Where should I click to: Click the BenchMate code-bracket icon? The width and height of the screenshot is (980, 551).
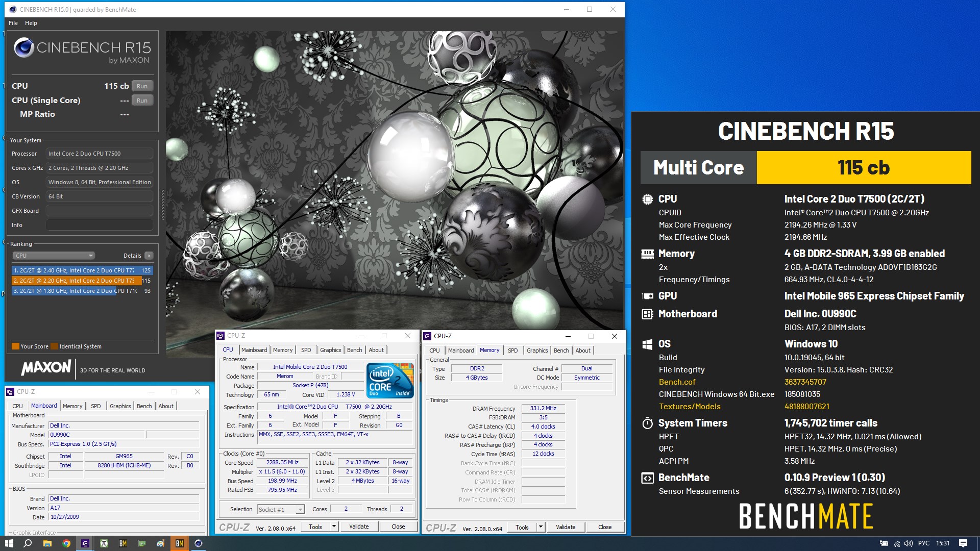[x=647, y=478]
